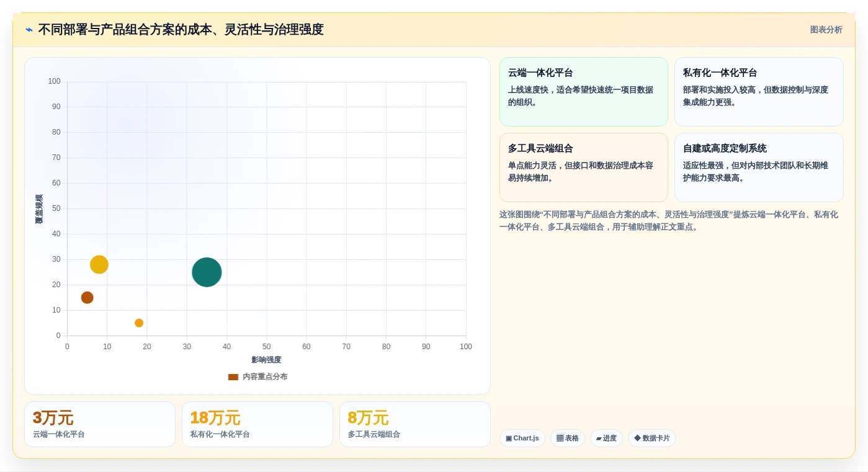Click the 覆盖规模 y-axis title
The image size is (868, 472).
[x=39, y=209]
